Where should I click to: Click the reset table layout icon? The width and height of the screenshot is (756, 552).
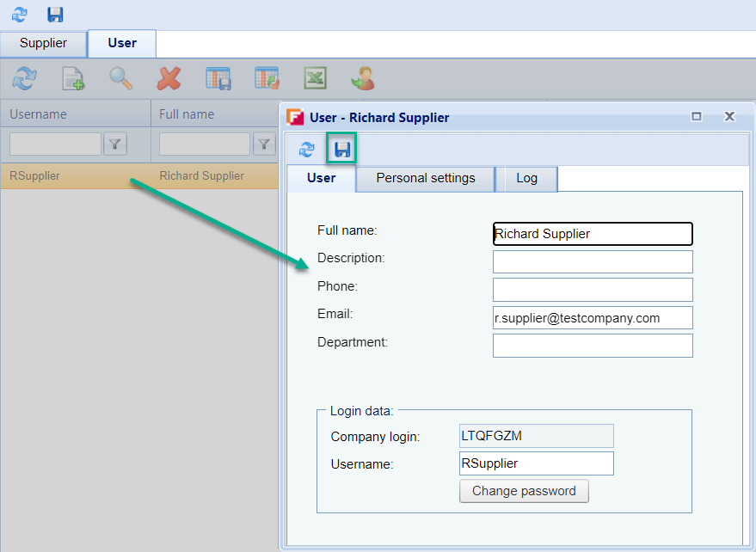(267, 79)
